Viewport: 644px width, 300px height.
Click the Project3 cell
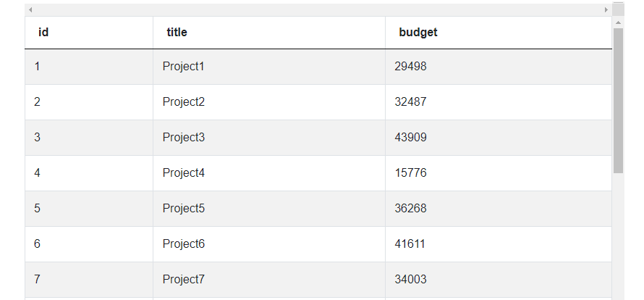coord(184,138)
